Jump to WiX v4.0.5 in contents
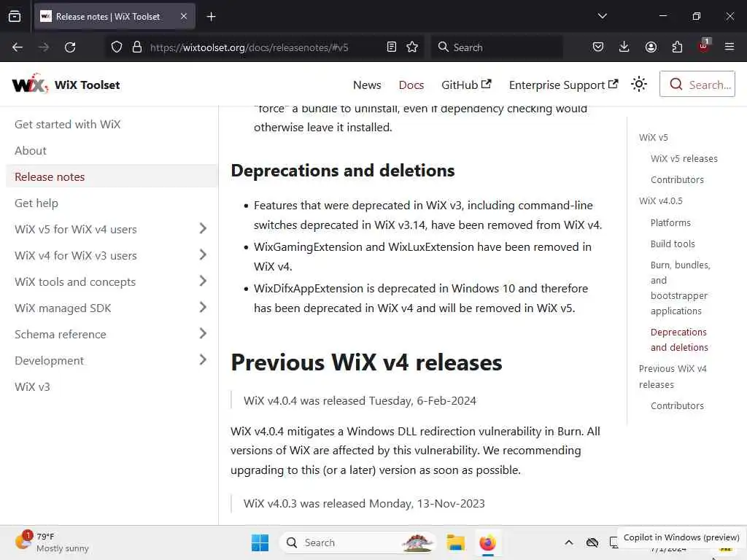Viewport: 747px width, 560px height. (x=660, y=201)
